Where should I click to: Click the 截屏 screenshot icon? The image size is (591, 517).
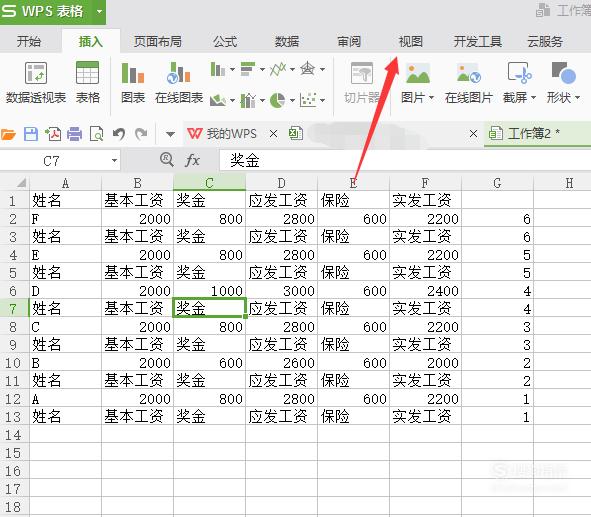[519, 73]
